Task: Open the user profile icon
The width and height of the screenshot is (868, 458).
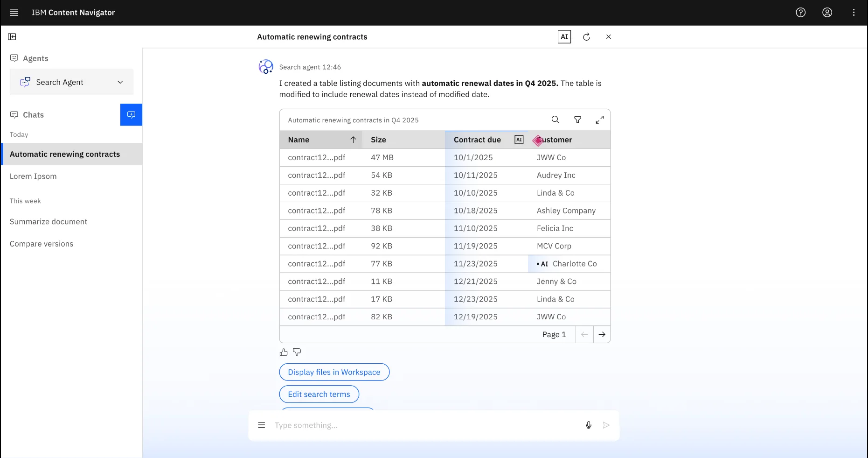Action: (827, 13)
